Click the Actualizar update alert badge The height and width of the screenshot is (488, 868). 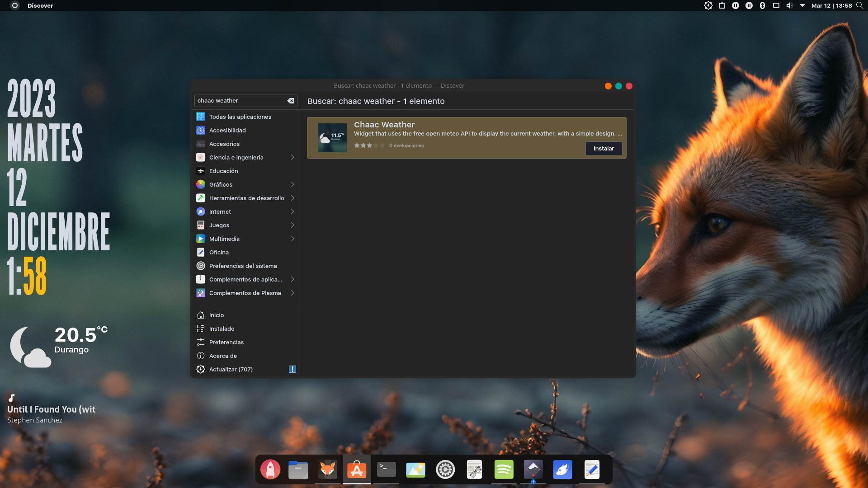pyautogui.click(x=292, y=369)
